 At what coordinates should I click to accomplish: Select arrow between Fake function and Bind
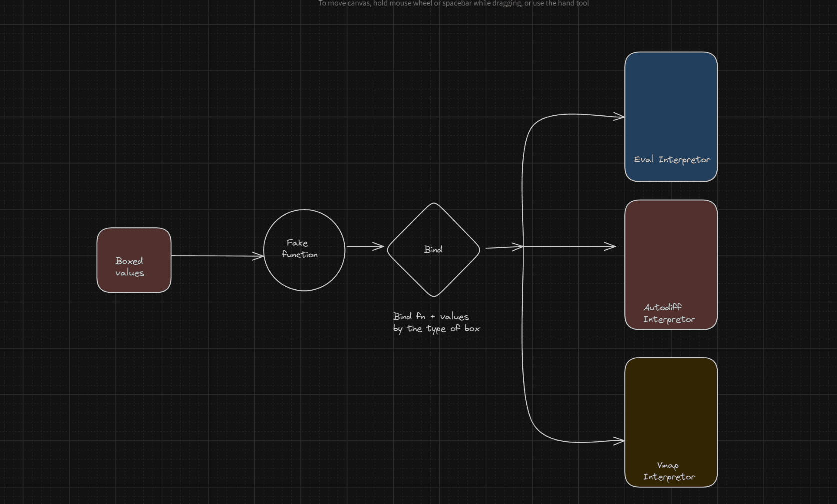pyautogui.click(x=365, y=246)
